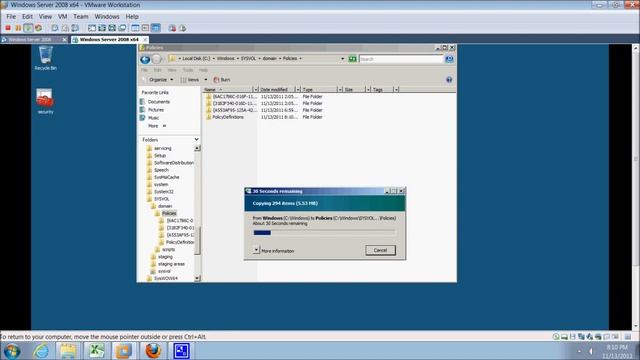Select the System32 folder in tree
This screenshot has height=360, width=640.
160,191
